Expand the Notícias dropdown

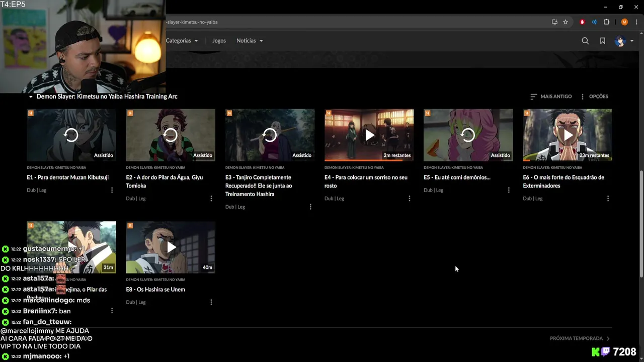click(250, 41)
